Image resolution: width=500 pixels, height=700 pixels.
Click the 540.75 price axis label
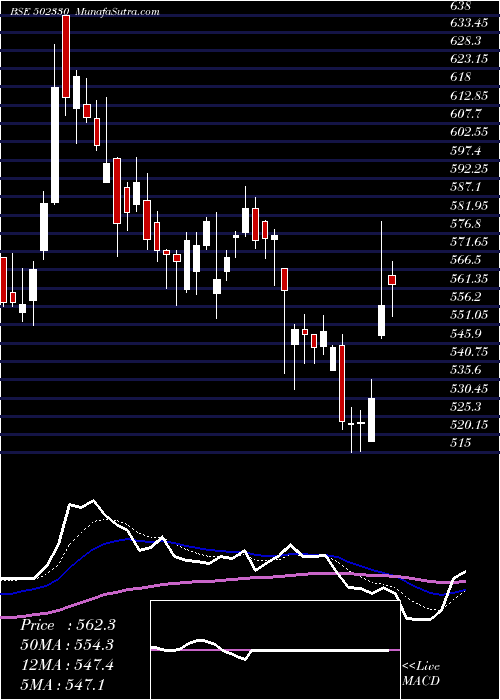click(x=468, y=351)
